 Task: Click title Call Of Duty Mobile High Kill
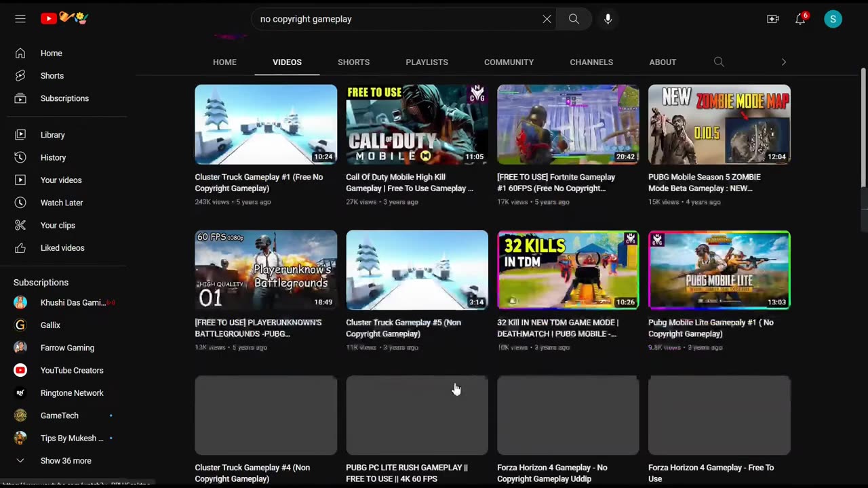click(x=410, y=182)
